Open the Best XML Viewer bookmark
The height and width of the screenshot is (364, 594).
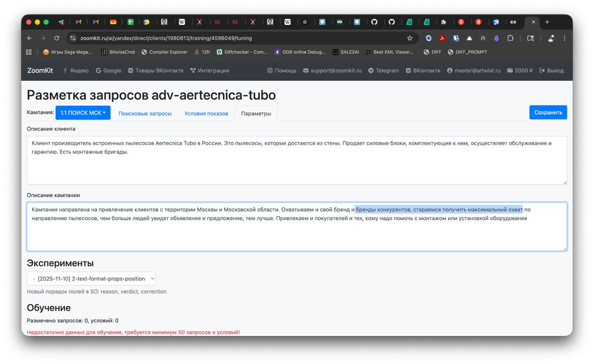coord(389,52)
